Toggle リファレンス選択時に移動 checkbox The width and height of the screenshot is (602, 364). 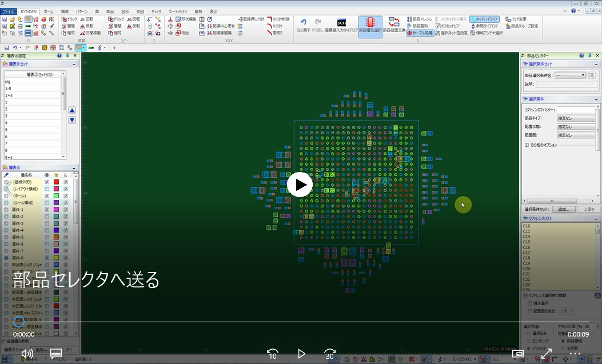(x=525, y=296)
